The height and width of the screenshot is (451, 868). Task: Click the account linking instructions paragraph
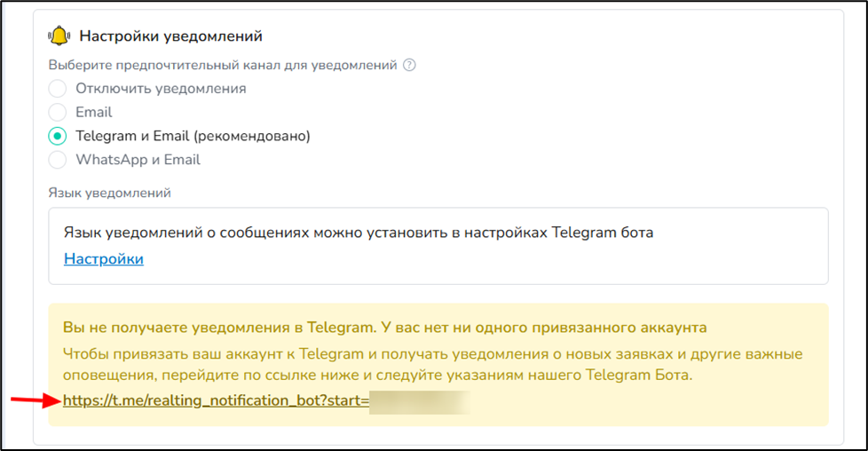coord(432,365)
